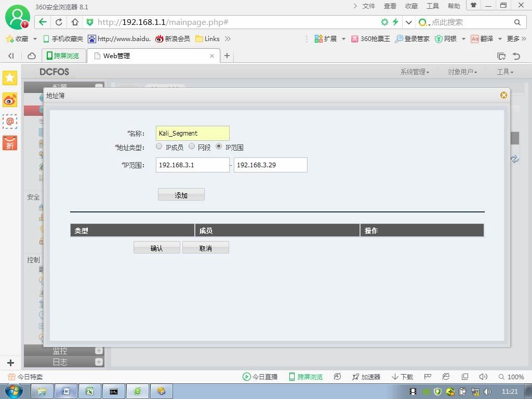The height and width of the screenshot is (399, 532).
Task: Open the Weibo sidebar icon
Action: point(10,100)
